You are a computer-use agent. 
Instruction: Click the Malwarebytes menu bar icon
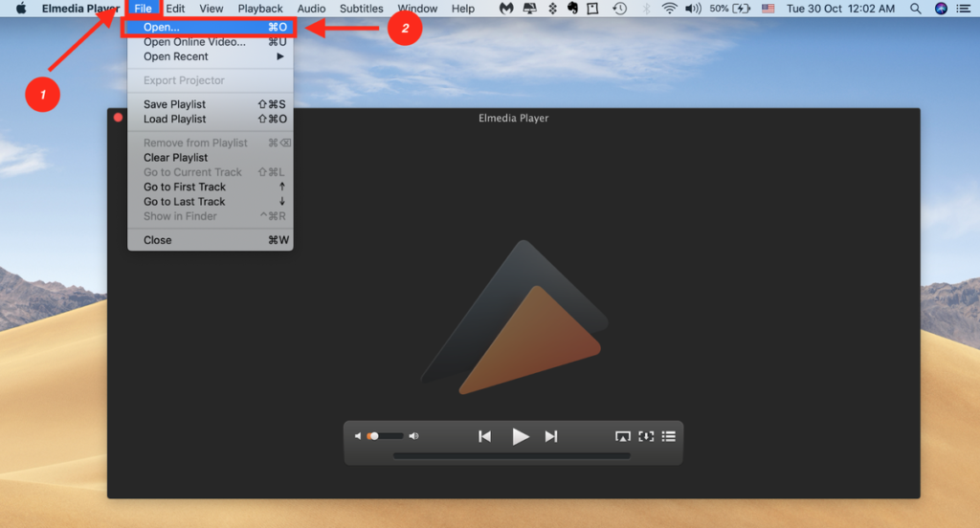click(505, 8)
